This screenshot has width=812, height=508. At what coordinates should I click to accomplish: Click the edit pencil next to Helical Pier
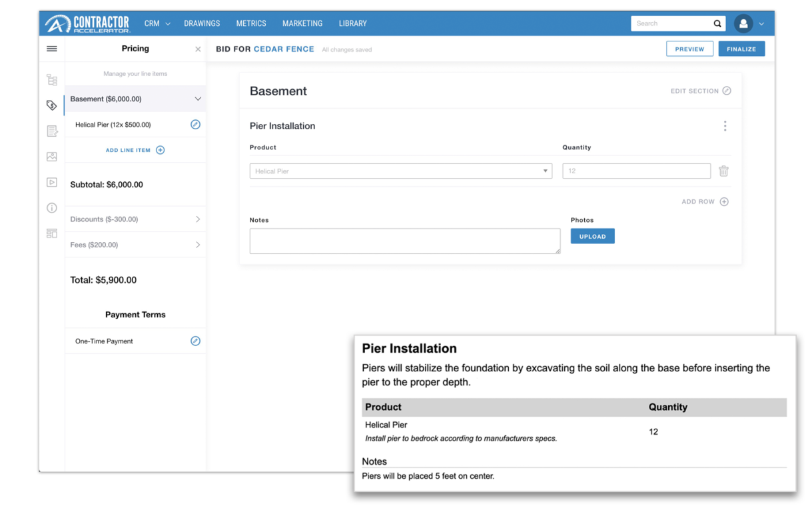click(x=195, y=124)
